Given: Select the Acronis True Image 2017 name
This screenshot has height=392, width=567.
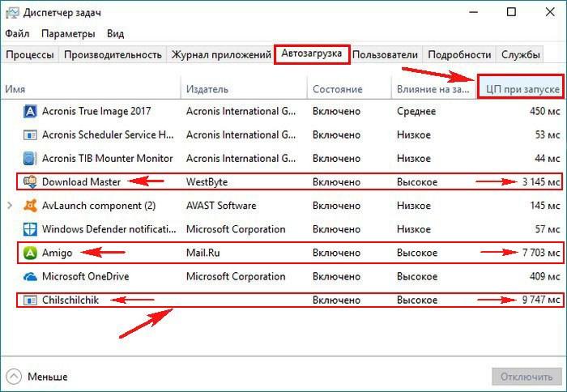Looking at the screenshot, I should [96, 112].
